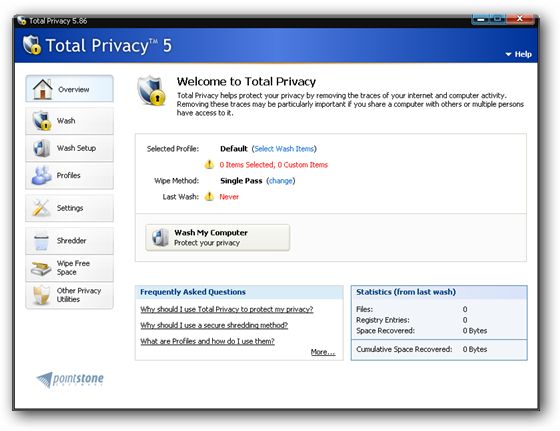Open Wipe Free Space label
This screenshot has width=560, height=431.
(x=73, y=267)
